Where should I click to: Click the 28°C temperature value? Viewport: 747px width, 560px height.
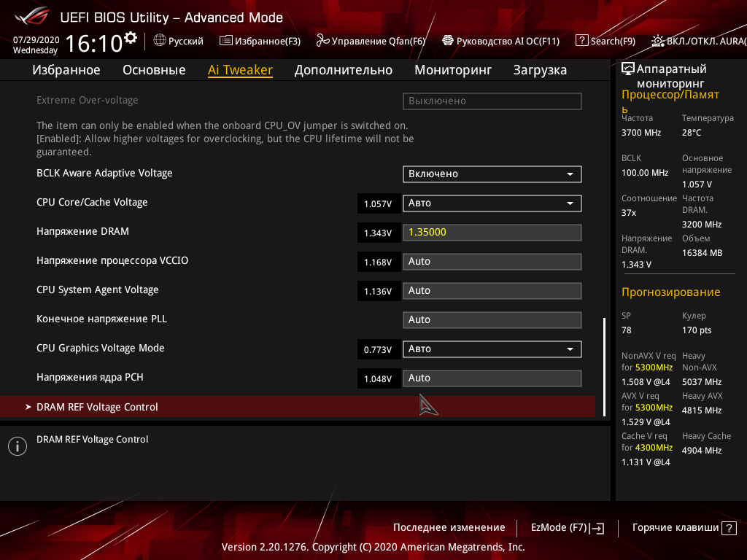coord(692,133)
